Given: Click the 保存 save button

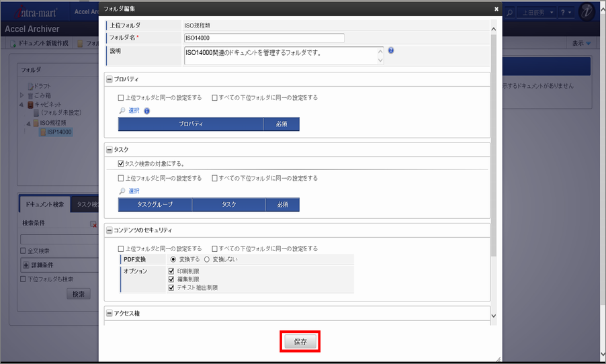Looking at the screenshot, I should [x=300, y=342].
